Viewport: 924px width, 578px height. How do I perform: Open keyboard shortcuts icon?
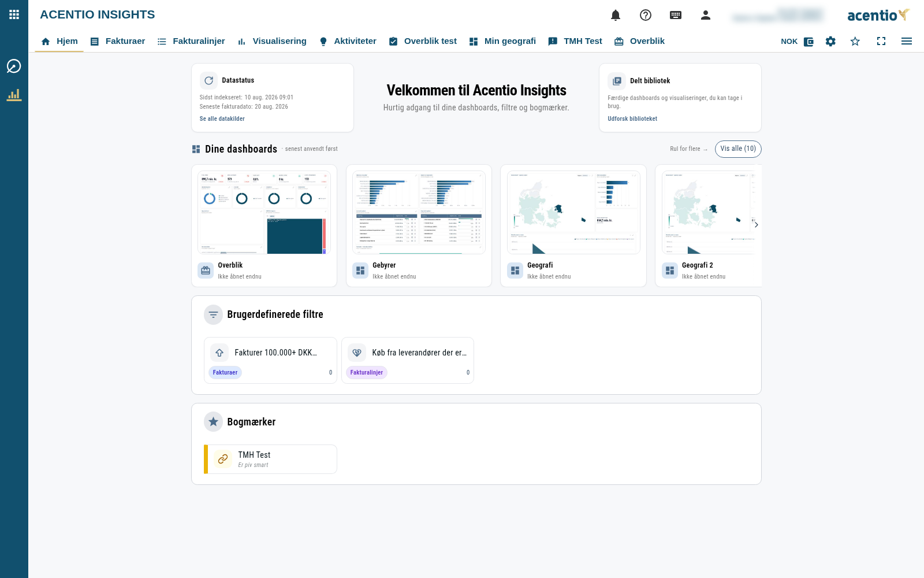click(676, 15)
